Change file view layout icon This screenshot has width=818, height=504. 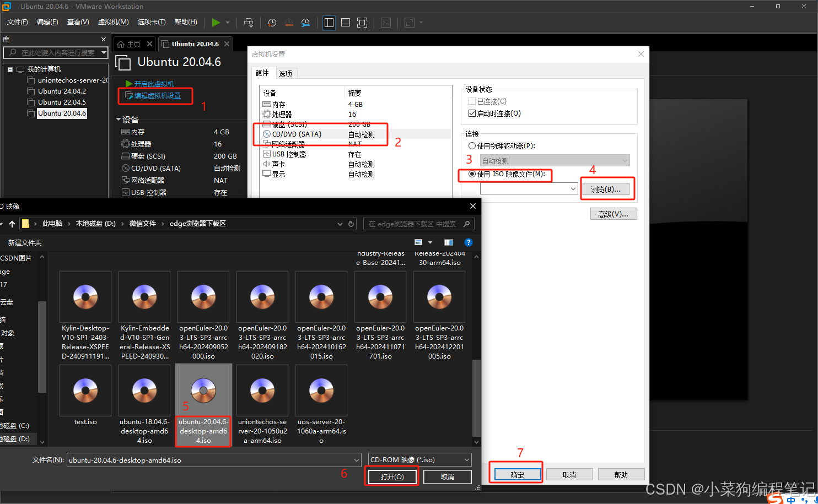point(418,242)
